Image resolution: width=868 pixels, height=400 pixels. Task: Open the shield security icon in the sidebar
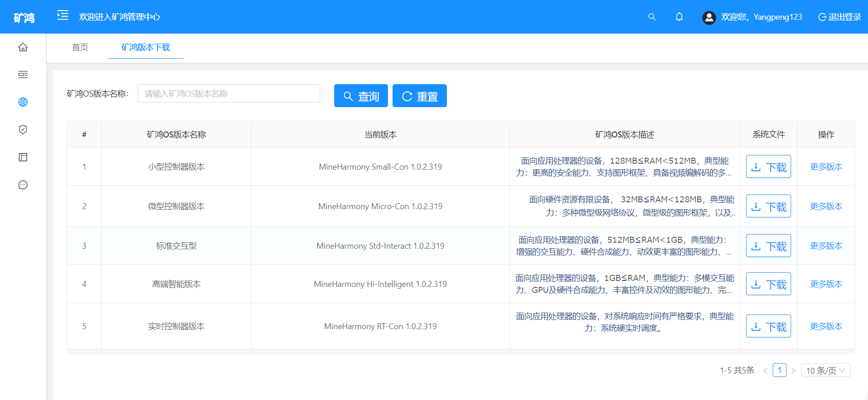(x=23, y=130)
